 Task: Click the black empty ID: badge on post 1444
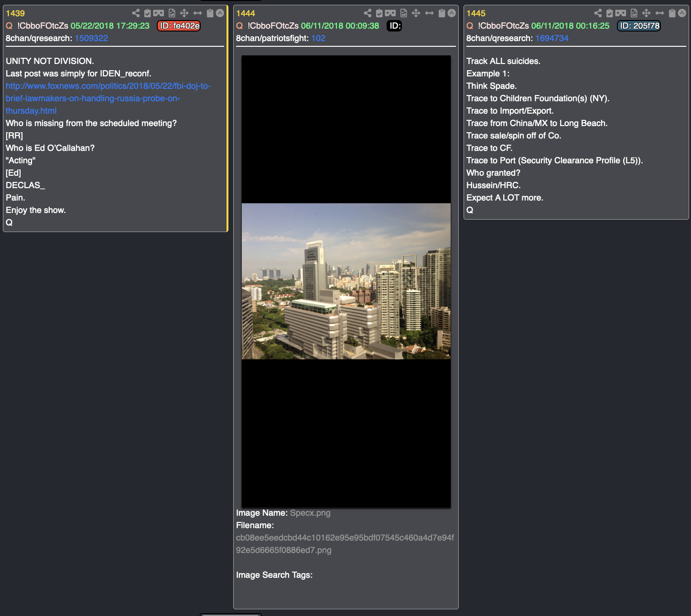(x=394, y=26)
